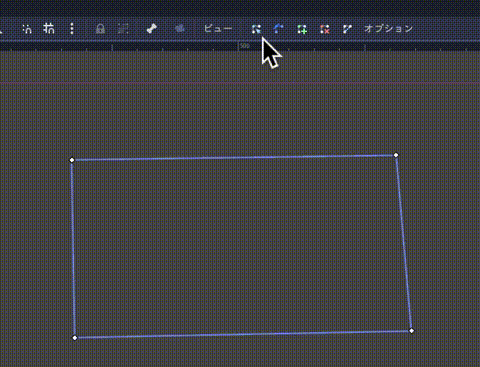The width and height of the screenshot is (480, 367).
Task: Choose the blue curve control points tool
Action: click(279, 29)
